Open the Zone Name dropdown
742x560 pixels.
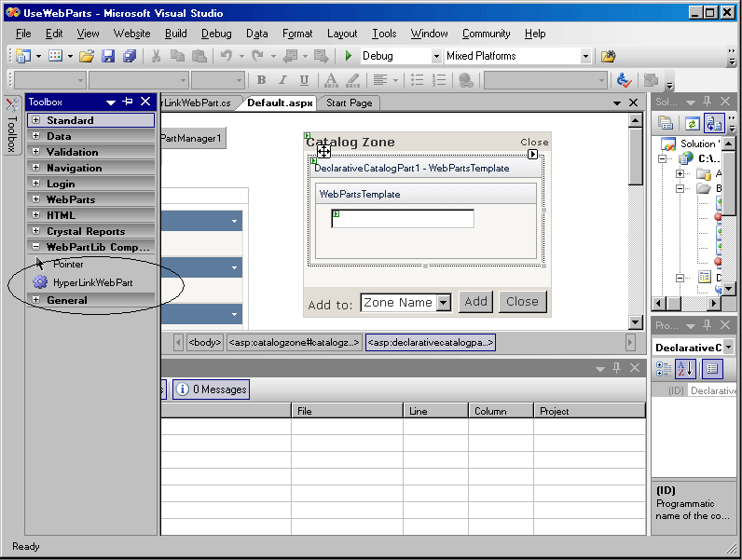tap(443, 302)
